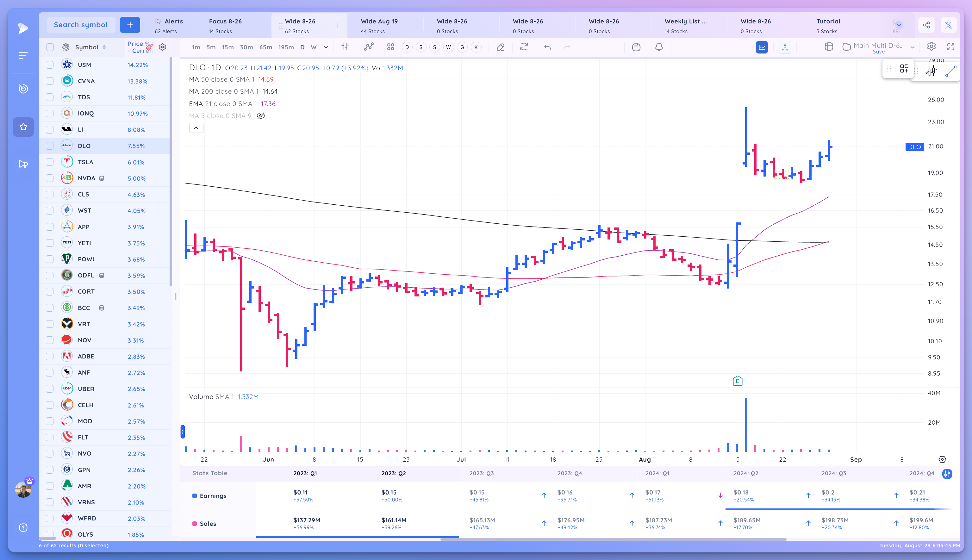
Task: Toggle the K indicator circle
Action: click(x=476, y=47)
